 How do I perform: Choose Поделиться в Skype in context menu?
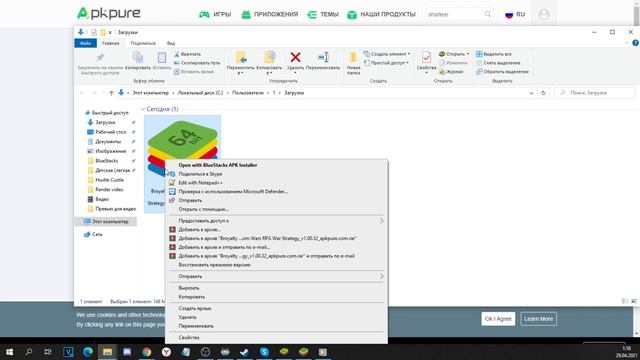(200, 174)
